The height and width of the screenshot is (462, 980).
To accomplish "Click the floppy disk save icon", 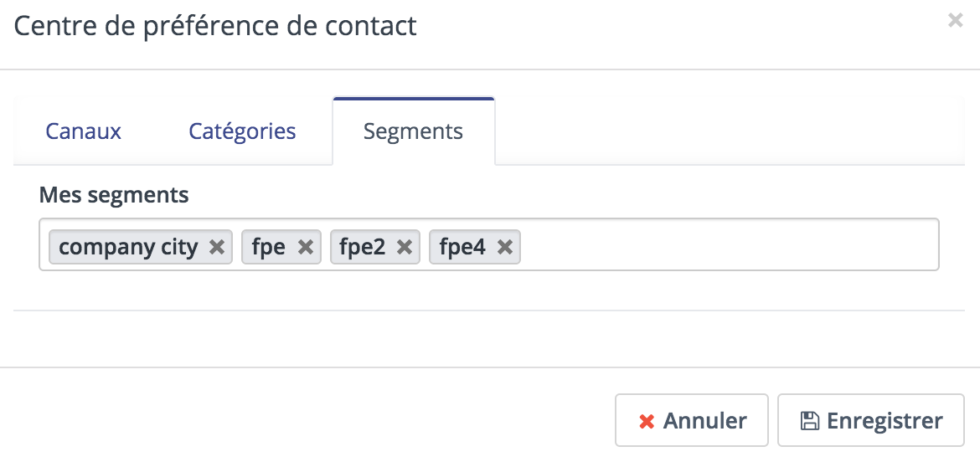I will pos(809,421).
